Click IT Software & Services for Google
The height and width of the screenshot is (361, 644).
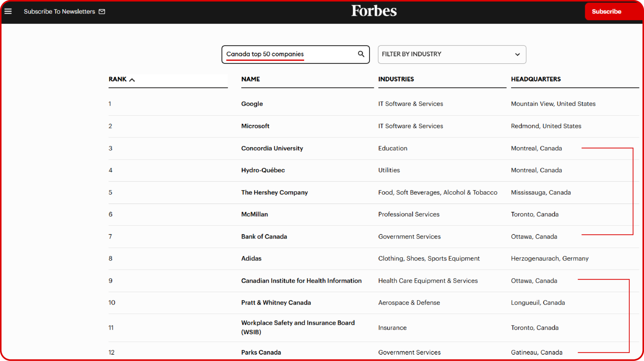pos(410,104)
